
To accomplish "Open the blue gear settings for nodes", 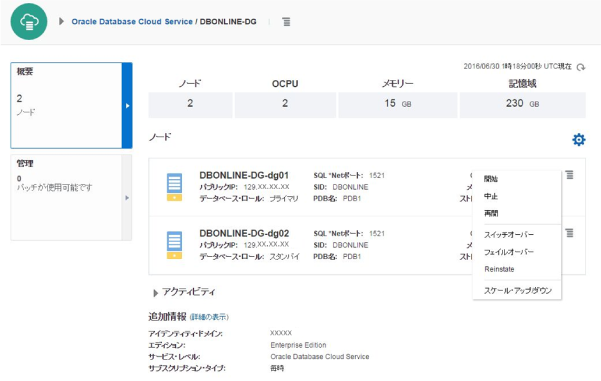I will [x=578, y=140].
